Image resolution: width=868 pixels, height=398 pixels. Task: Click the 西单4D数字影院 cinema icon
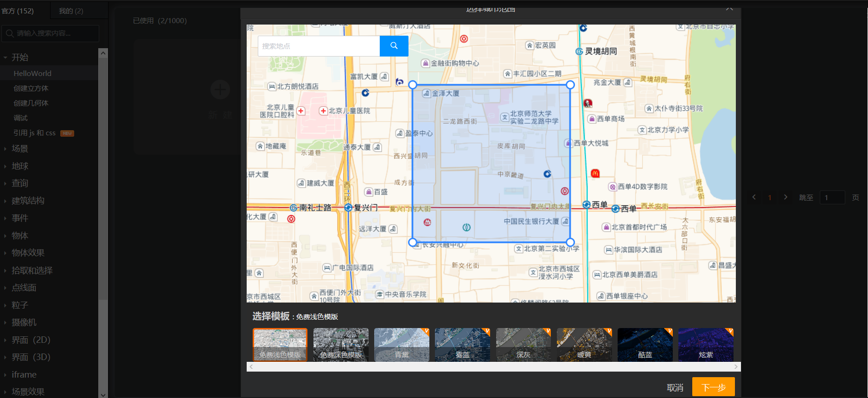(613, 187)
